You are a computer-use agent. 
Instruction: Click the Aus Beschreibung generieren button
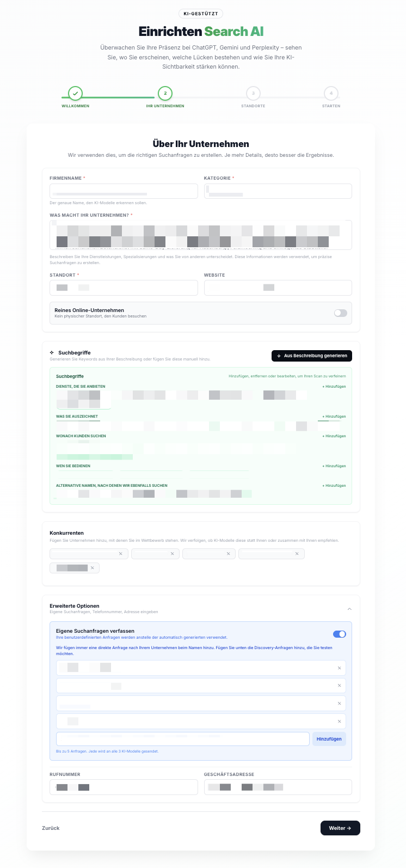click(x=312, y=356)
